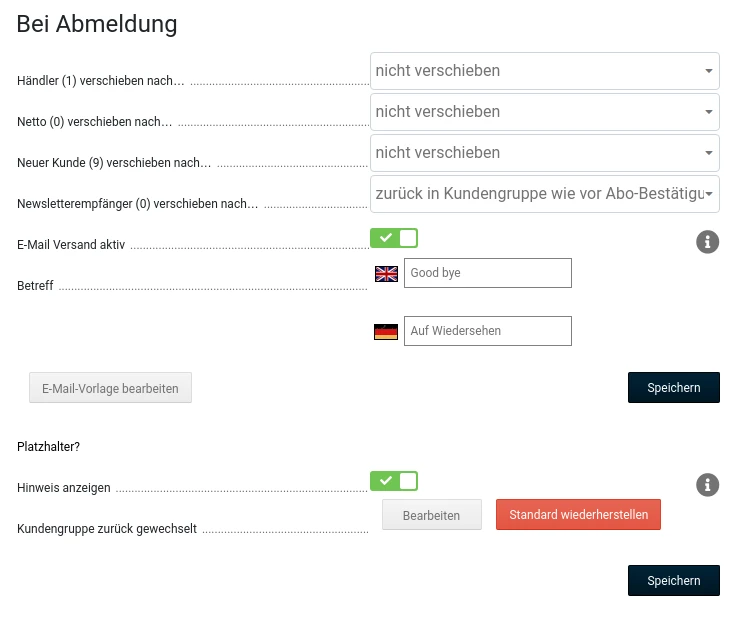Expand Netto (0) verschieben nach dropdown
The height and width of the screenshot is (618, 737).
[545, 112]
